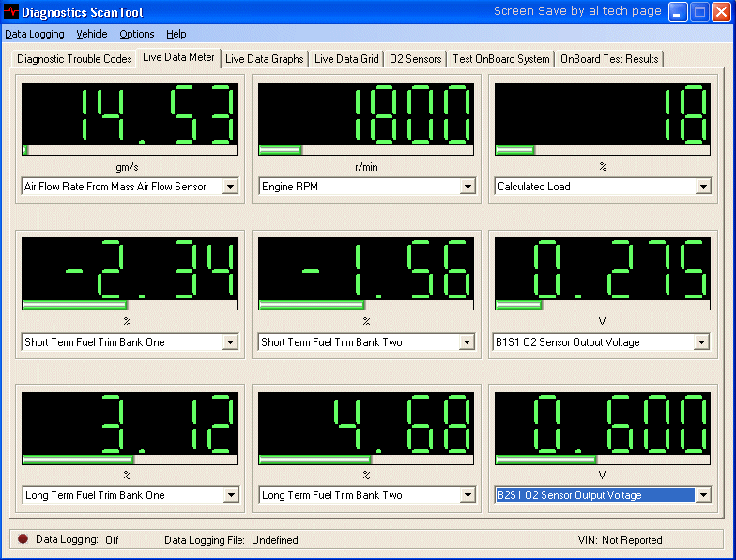
Task: Open B2S1 O2 Sensor Output Voltage dropdown
Action: 702,495
